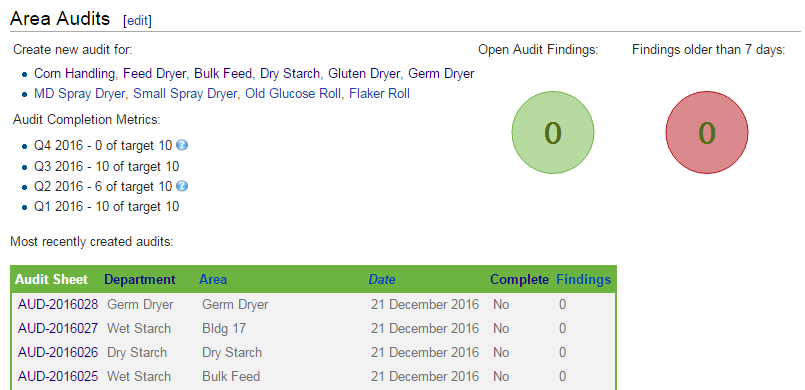This screenshot has height=390, width=805.
Task: Create audit for Old Glucose Roll
Action: (293, 94)
